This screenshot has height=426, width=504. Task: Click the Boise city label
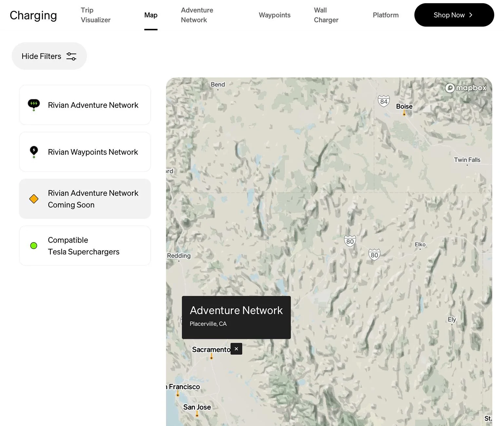coord(404,106)
